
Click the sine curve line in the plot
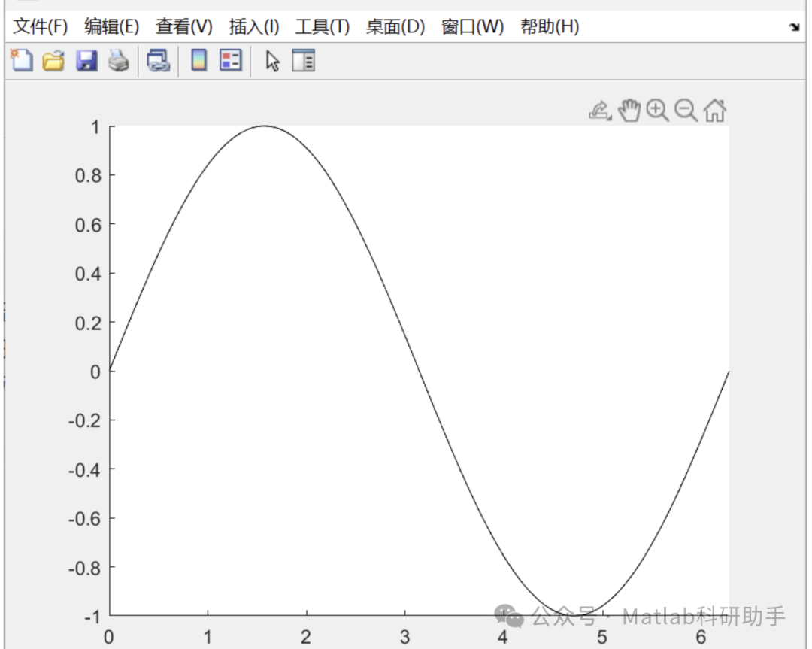[420, 372]
